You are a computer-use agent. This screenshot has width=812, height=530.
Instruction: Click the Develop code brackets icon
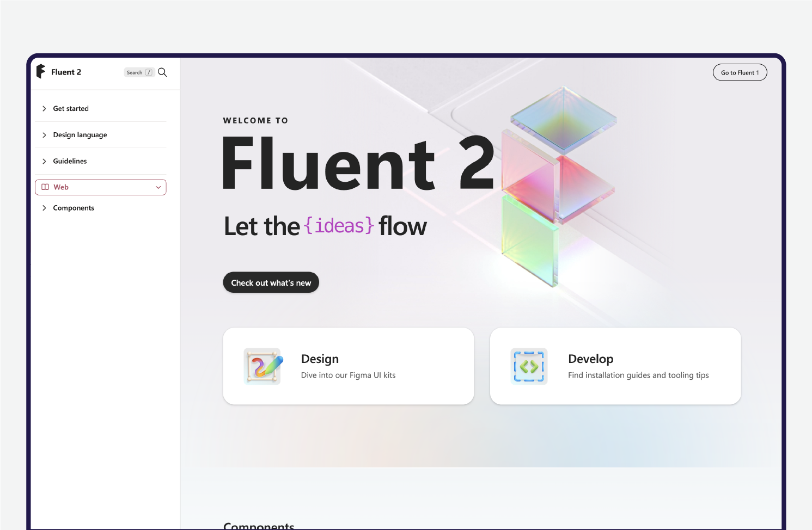[x=529, y=366]
